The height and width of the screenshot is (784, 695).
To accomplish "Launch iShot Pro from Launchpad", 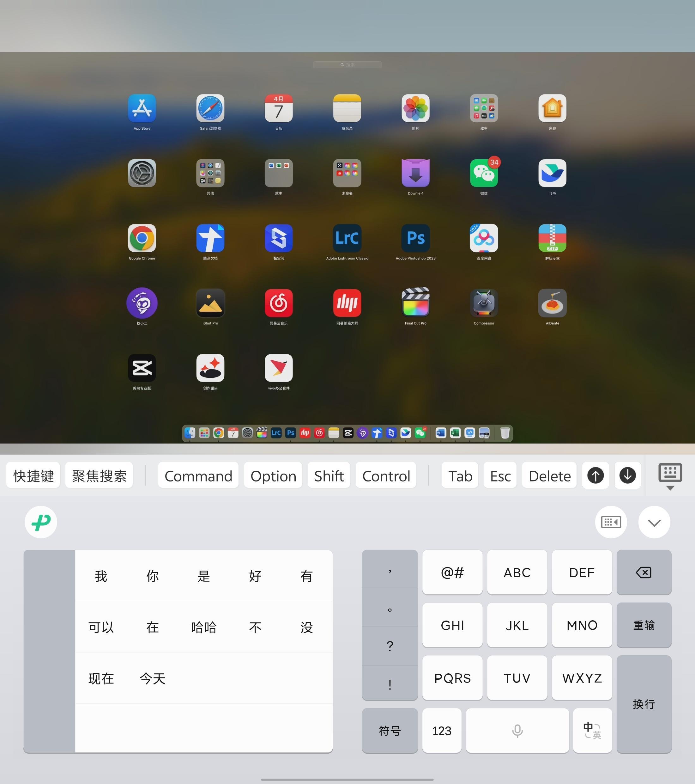I will tap(210, 303).
